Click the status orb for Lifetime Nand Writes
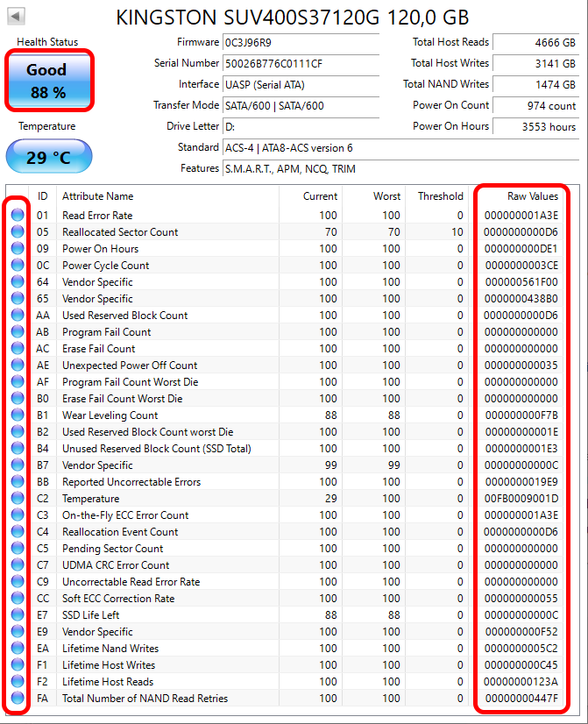The height and width of the screenshot is (724, 588). pyautogui.click(x=18, y=648)
